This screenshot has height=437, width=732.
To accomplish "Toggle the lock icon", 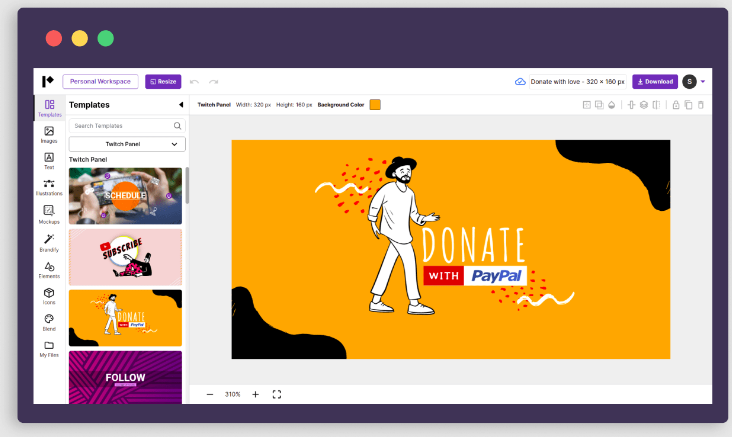I will pos(676,105).
